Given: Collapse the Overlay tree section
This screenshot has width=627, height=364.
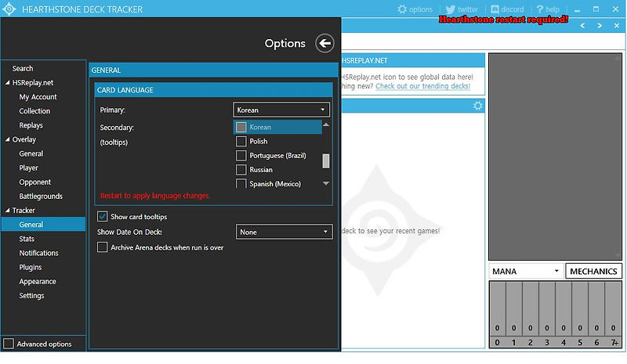Looking at the screenshot, I should (x=7, y=139).
